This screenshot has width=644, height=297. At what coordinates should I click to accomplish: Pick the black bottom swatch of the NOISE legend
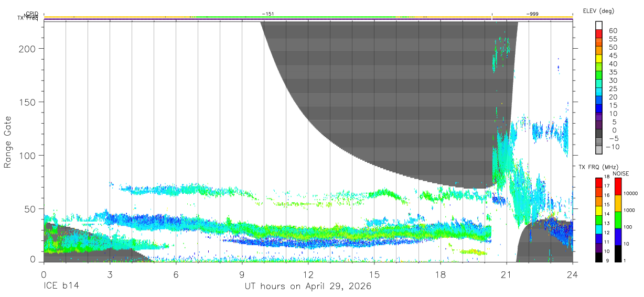tap(618, 254)
